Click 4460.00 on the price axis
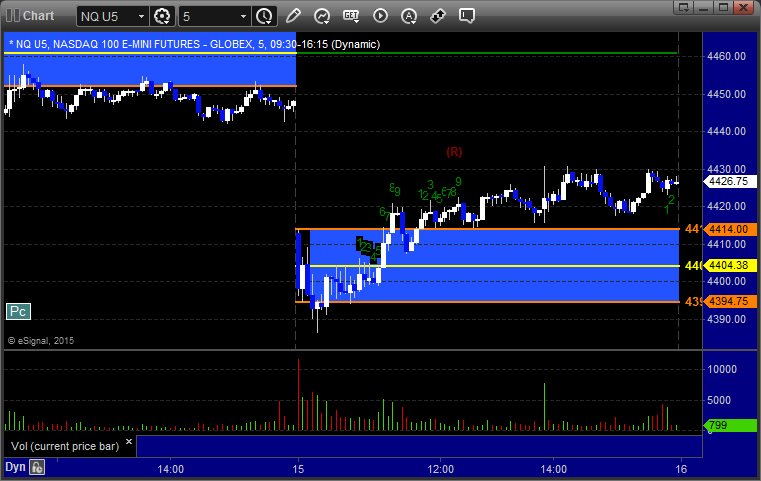 [x=727, y=56]
